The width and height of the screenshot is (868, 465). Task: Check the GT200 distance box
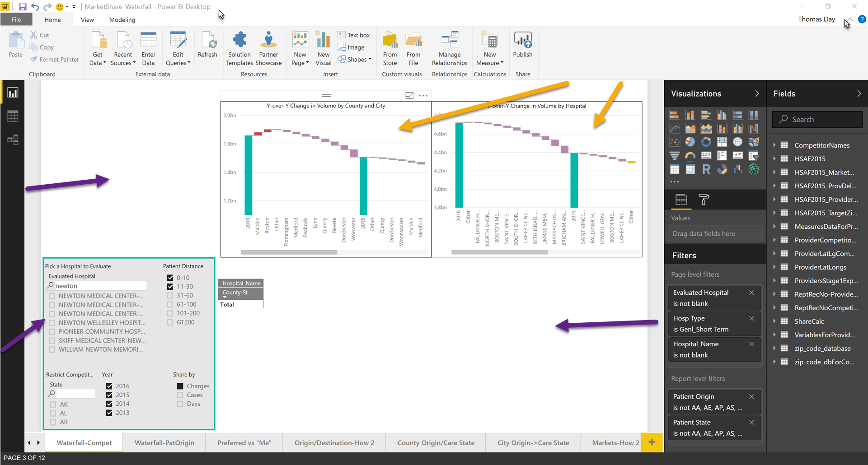pos(170,322)
